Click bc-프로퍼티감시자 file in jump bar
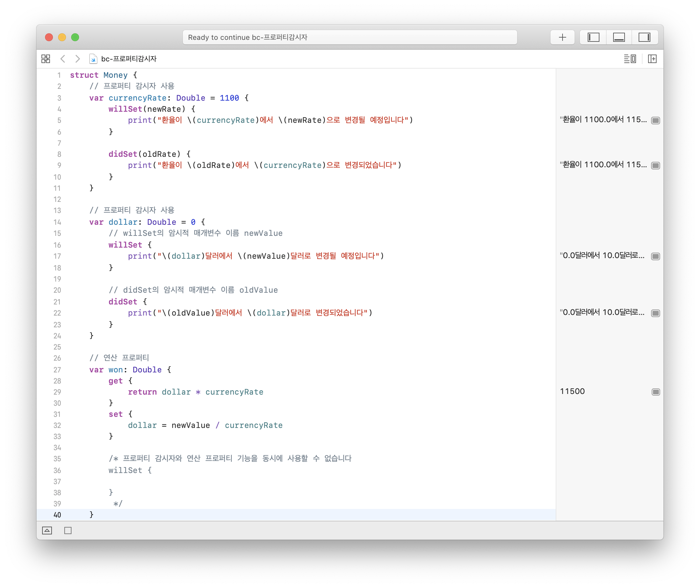 [x=128, y=59]
